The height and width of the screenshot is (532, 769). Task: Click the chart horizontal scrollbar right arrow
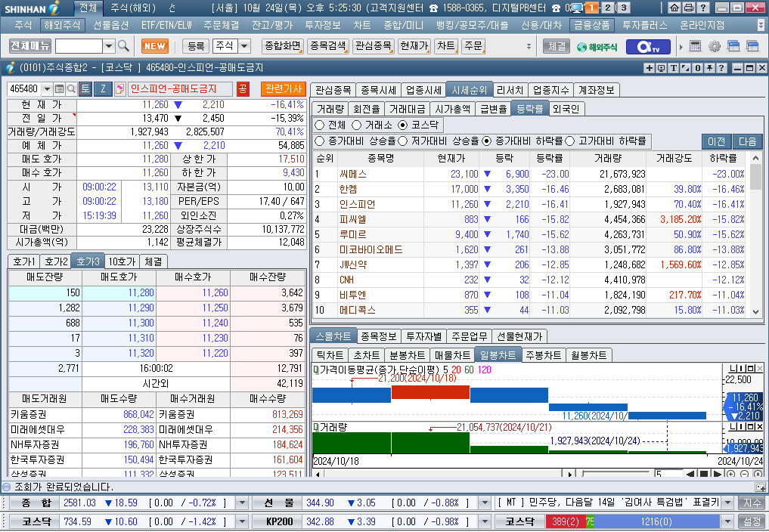tap(569, 474)
